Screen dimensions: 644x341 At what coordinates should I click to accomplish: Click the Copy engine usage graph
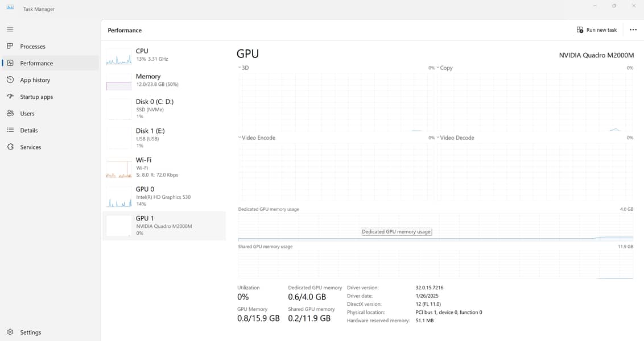click(x=534, y=102)
